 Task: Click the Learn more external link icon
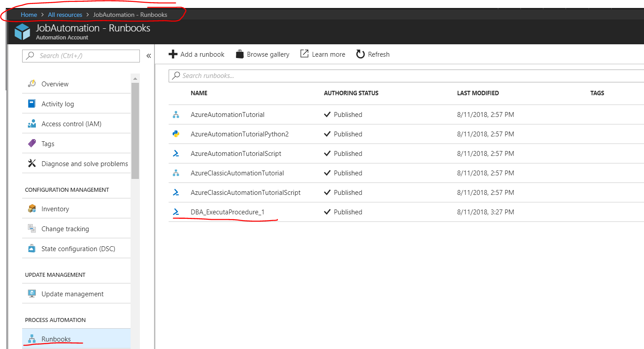(x=304, y=54)
